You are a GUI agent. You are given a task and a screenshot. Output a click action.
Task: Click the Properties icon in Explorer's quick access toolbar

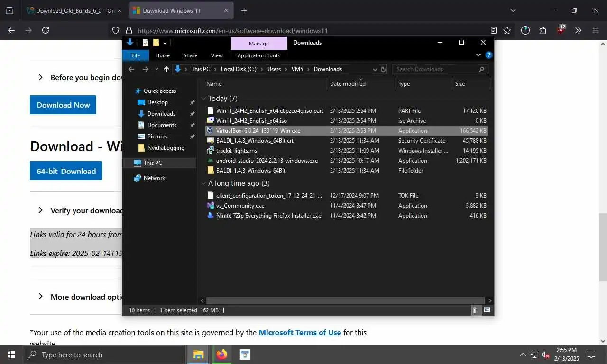(x=146, y=43)
